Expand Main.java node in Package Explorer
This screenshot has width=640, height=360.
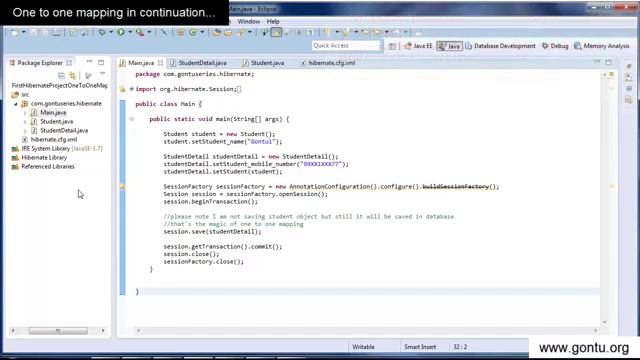[25, 113]
